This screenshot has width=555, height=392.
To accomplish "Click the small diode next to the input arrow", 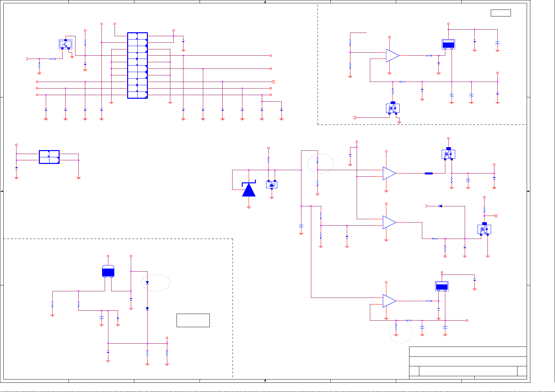I will coord(440,206).
